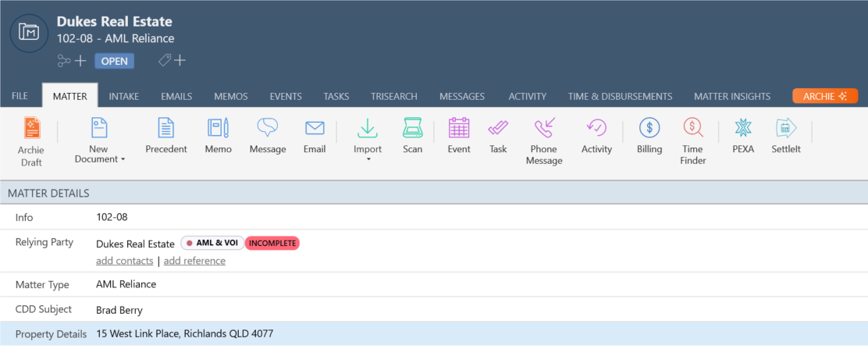Add a new Task
The width and height of the screenshot is (868, 356).
[498, 136]
